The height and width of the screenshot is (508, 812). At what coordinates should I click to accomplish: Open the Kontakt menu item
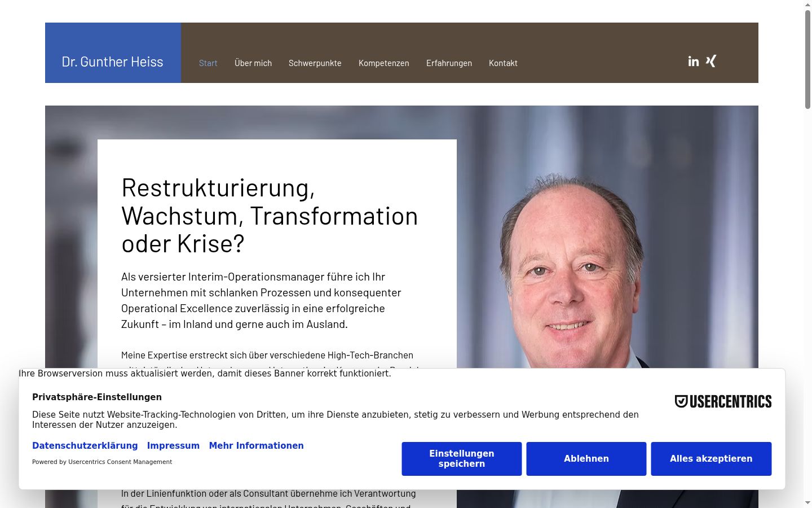pyautogui.click(x=503, y=63)
